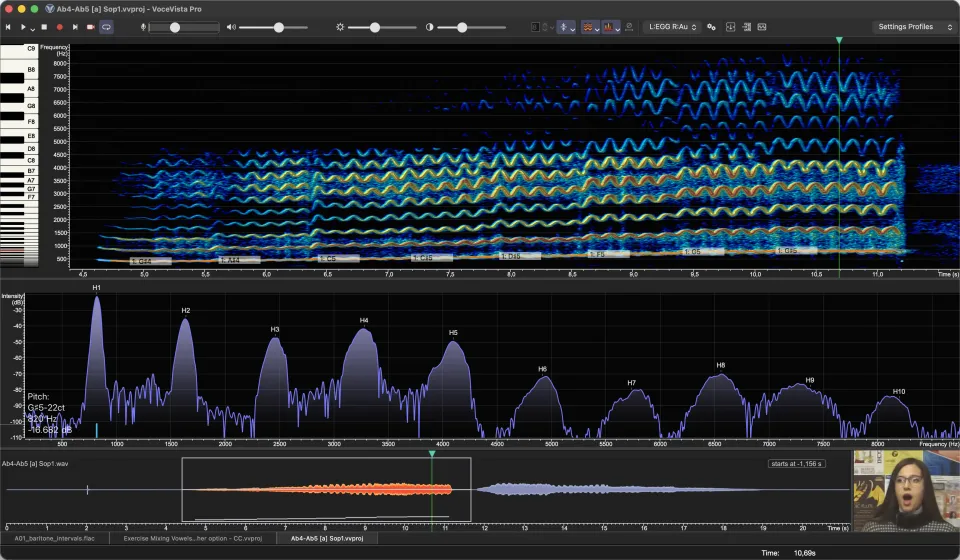960x560 pixels.
Task: Click the cyan fundamental marker in spectrum
Action: (x=97, y=429)
